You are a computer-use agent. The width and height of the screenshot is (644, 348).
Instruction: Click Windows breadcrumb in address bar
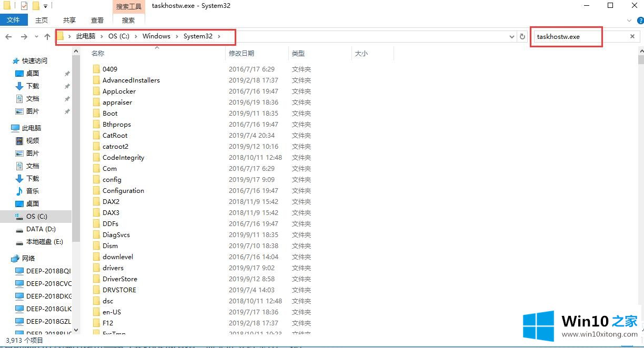point(156,36)
